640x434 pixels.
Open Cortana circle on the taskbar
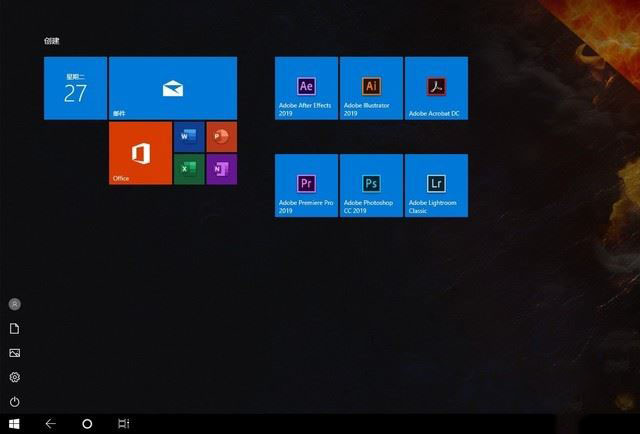(87, 424)
